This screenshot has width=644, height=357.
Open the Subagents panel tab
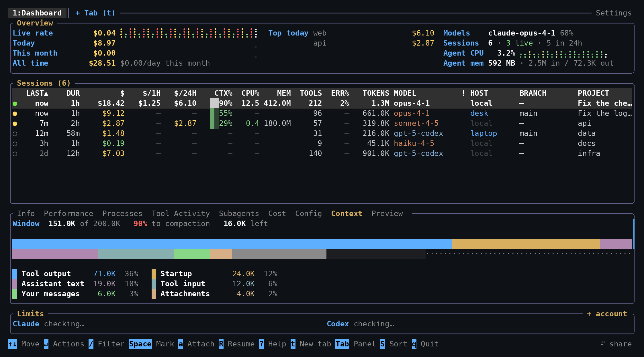239,214
